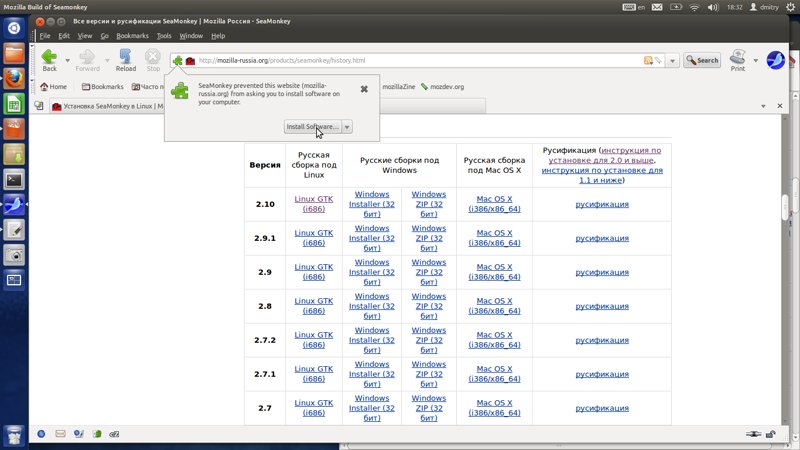The image size is (800, 450).
Task: Click русификация link for version 2.7.2
Action: (x=602, y=340)
